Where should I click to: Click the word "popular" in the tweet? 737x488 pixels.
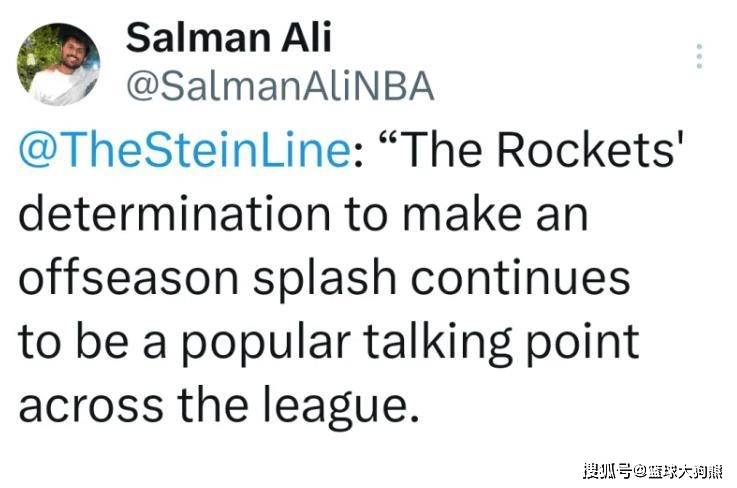click(266, 343)
